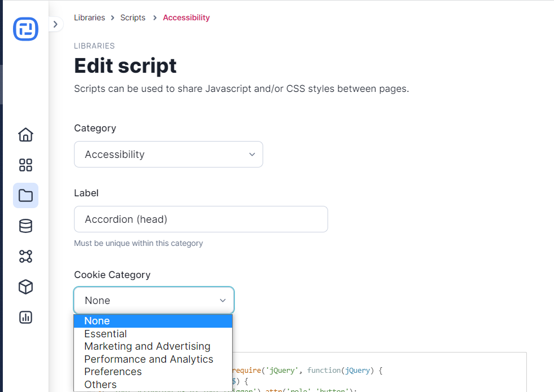554x392 pixels.
Task: Open the database cylinder icon
Action: (x=25, y=226)
